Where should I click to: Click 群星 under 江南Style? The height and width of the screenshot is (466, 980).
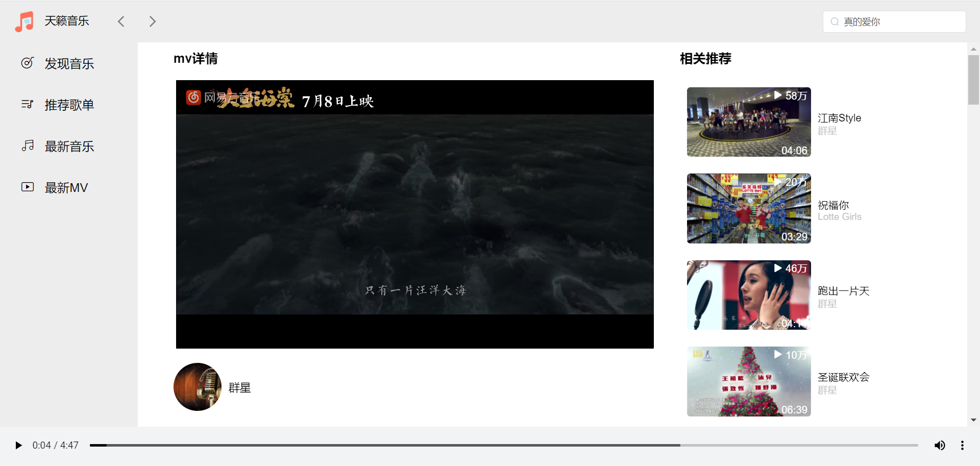pos(827,131)
